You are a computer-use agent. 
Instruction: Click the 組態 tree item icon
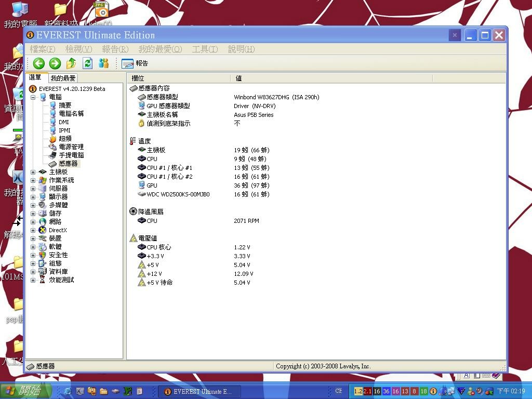click(x=43, y=263)
